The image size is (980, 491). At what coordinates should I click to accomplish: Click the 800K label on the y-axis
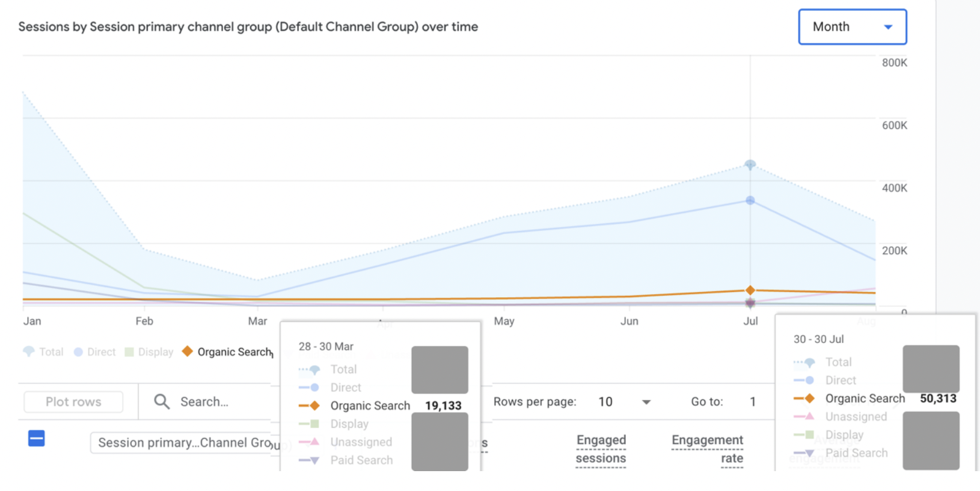[x=895, y=63]
